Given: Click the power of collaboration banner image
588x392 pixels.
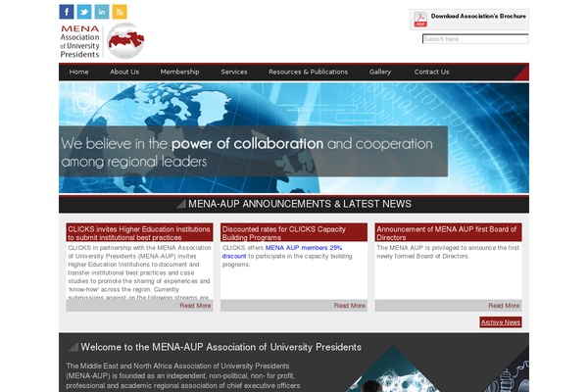Looking at the screenshot, I should [x=294, y=137].
